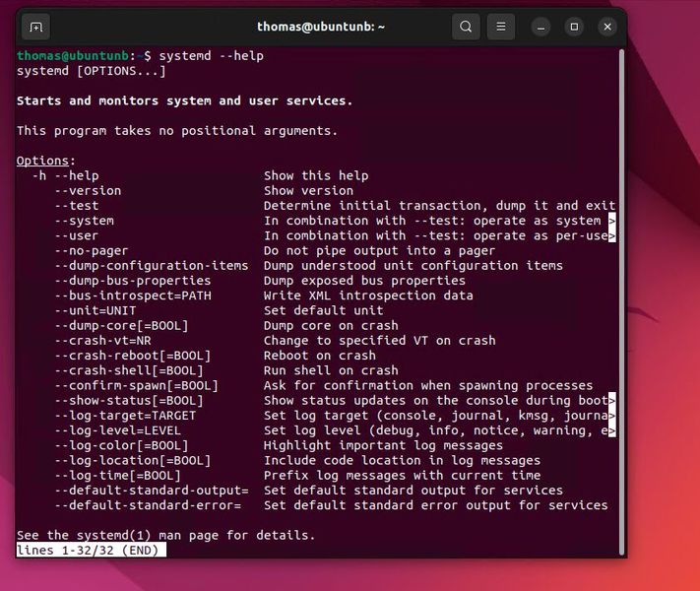Click the '--test' option

click(x=77, y=206)
